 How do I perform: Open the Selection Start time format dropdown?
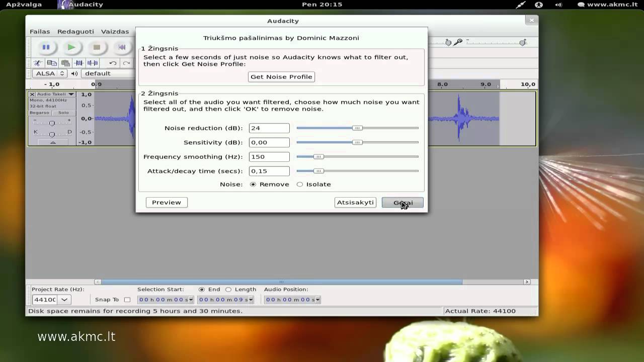point(191,300)
